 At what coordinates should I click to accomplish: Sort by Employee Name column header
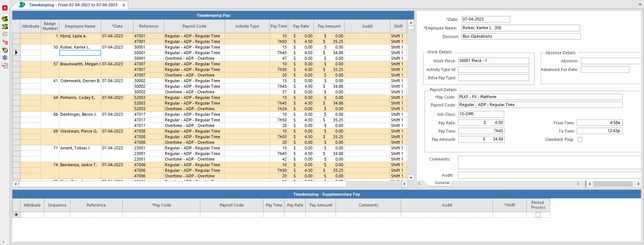click(80, 27)
